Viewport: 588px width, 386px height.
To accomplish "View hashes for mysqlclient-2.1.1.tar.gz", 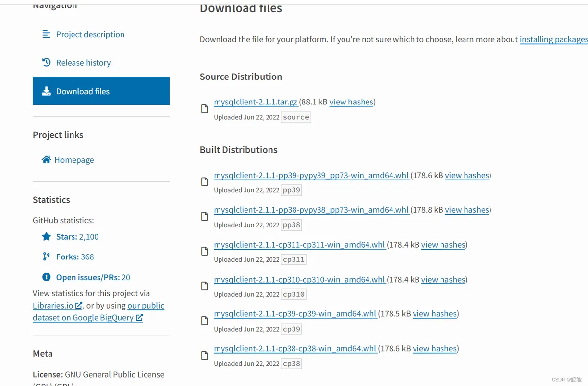I will point(351,102).
